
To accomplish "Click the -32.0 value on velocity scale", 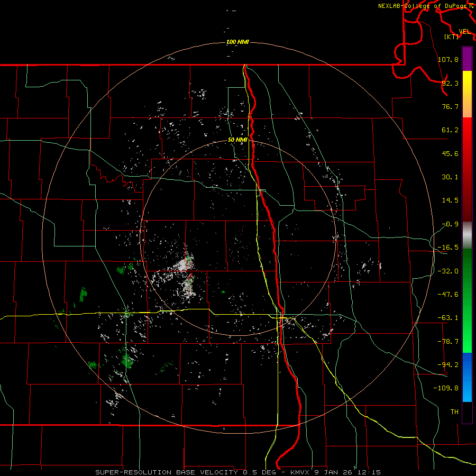I will (448, 271).
